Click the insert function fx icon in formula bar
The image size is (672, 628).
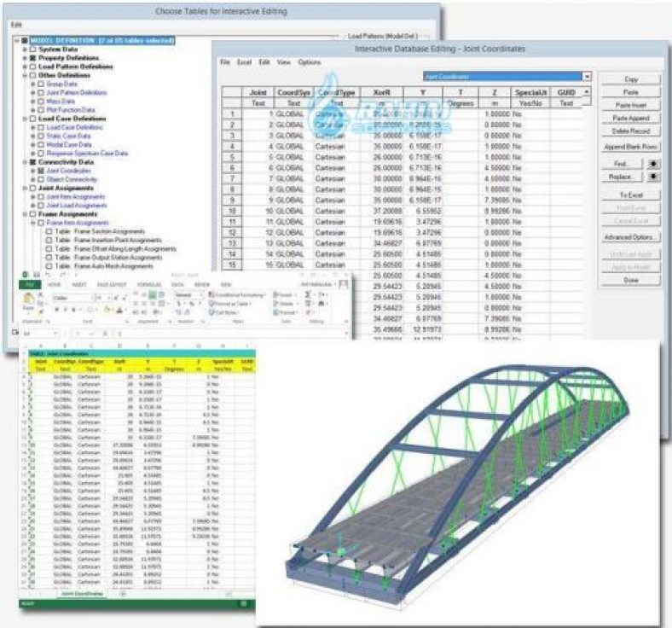pos(106,334)
